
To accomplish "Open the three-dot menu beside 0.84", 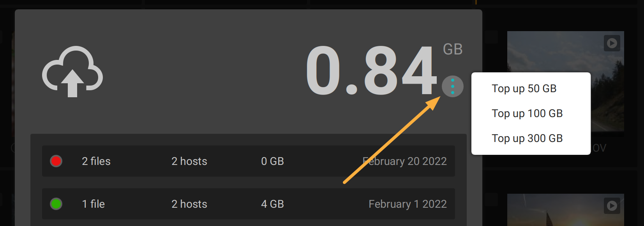I will (x=453, y=86).
